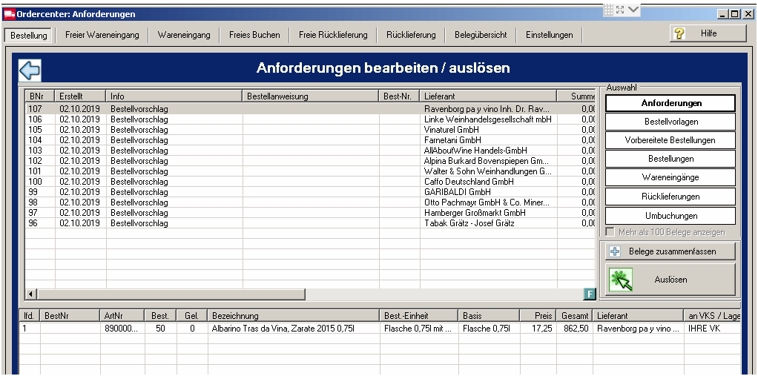The image size is (757, 378).
Task: Select row 102 Alpina Burkard Bovenspiepen
Action: pos(310,161)
